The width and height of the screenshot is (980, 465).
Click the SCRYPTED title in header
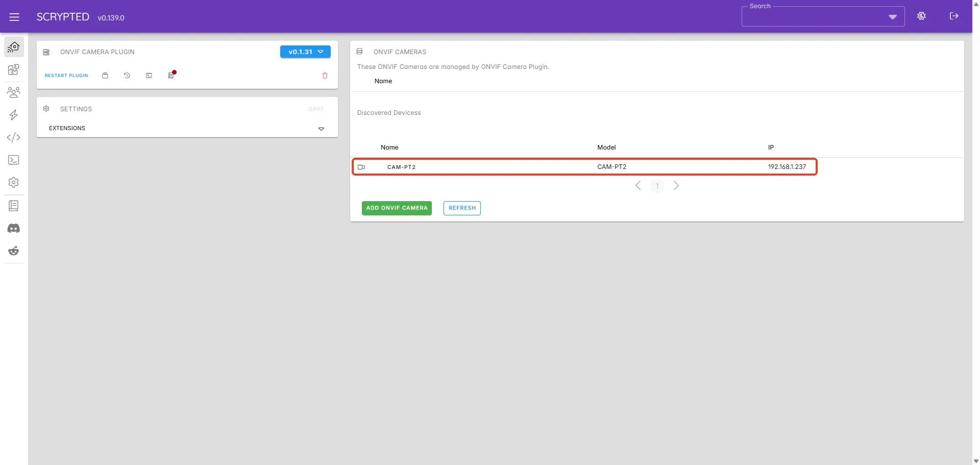[63, 17]
